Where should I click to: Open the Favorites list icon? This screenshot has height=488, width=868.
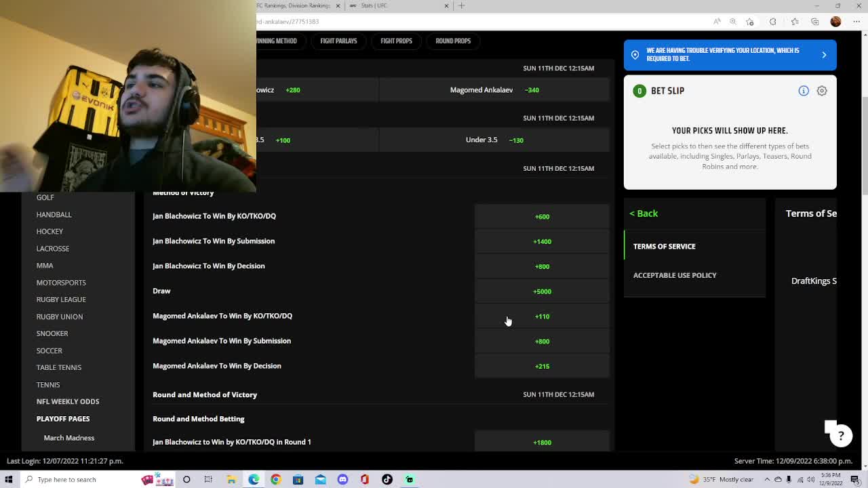(x=795, y=22)
